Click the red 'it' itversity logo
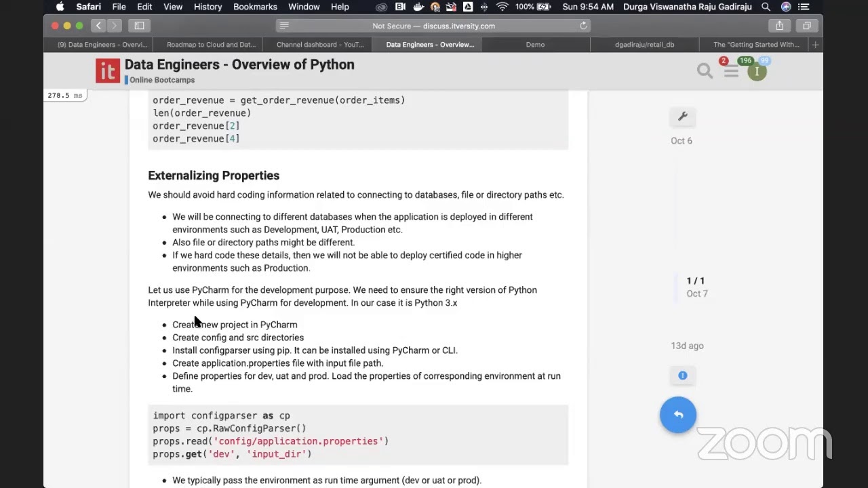The height and width of the screenshot is (488, 868). tap(108, 70)
